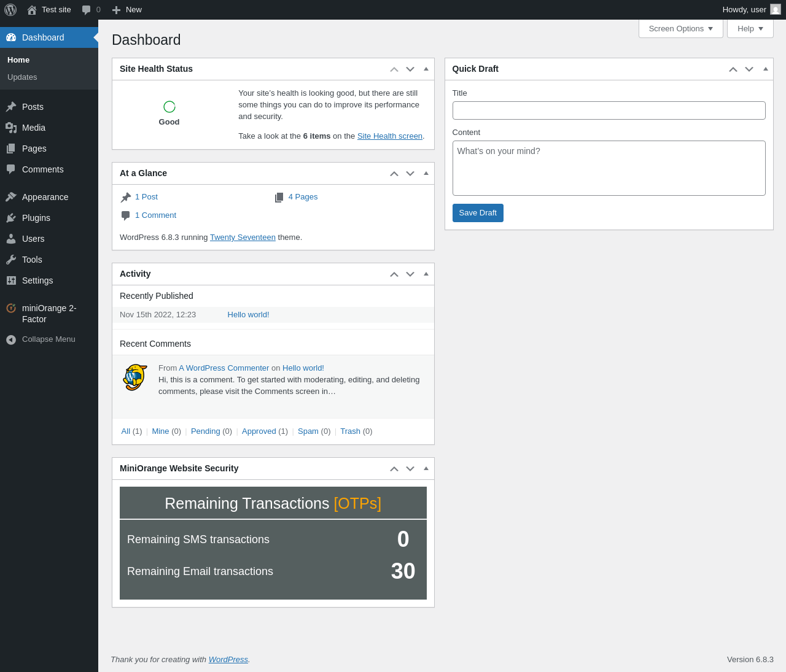Click the Save Draft button

[x=478, y=213]
